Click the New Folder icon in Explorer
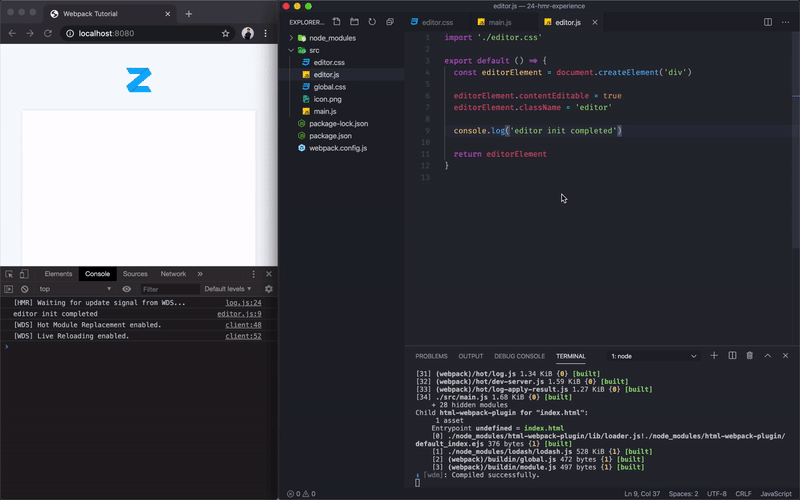 pos(354,22)
